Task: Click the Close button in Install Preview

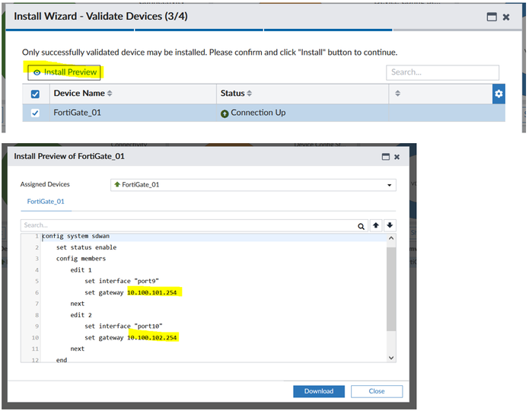Action: tap(377, 391)
